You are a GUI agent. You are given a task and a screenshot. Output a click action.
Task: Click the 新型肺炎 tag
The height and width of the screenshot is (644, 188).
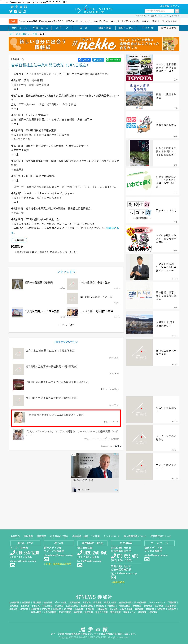19,240
